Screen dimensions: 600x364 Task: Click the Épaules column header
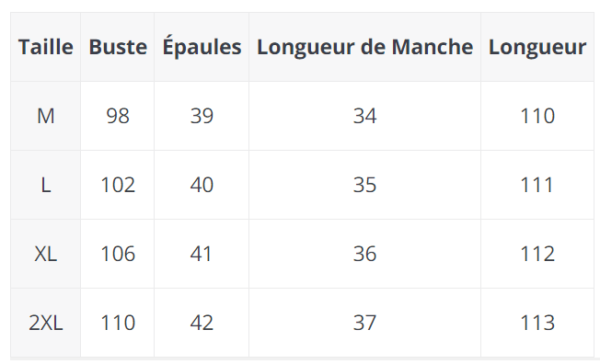click(202, 46)
